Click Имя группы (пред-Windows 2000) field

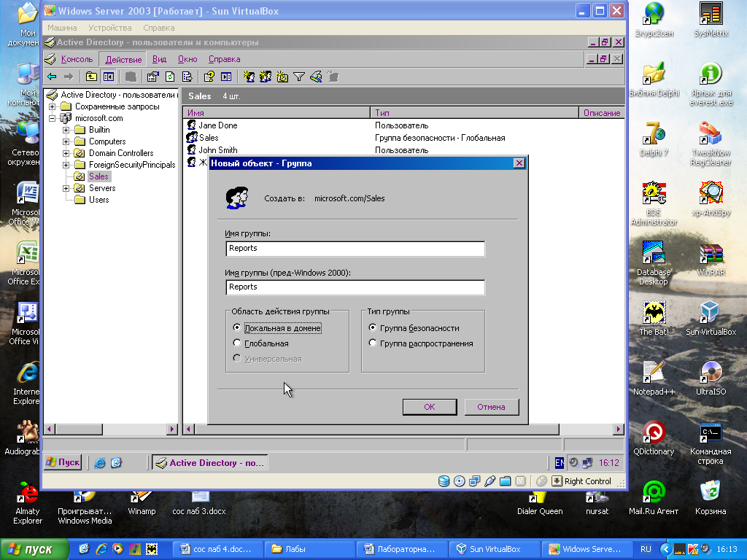click(x=355, y=287)
